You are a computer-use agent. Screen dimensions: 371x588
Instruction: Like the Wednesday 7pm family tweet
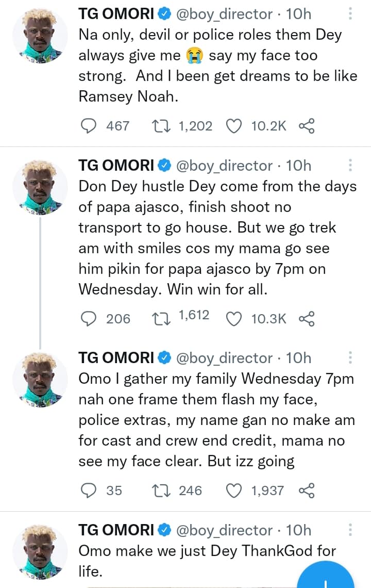point(234,490)
